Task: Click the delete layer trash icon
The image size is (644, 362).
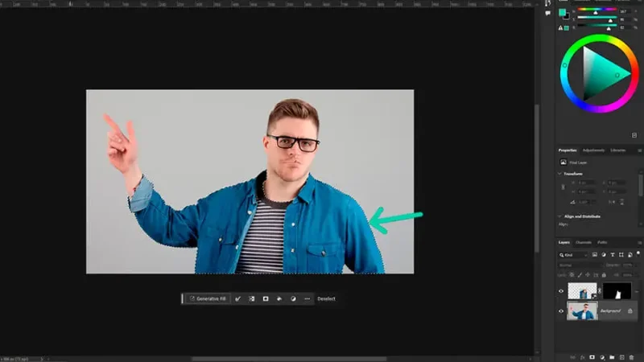Action: pos(632,357)
